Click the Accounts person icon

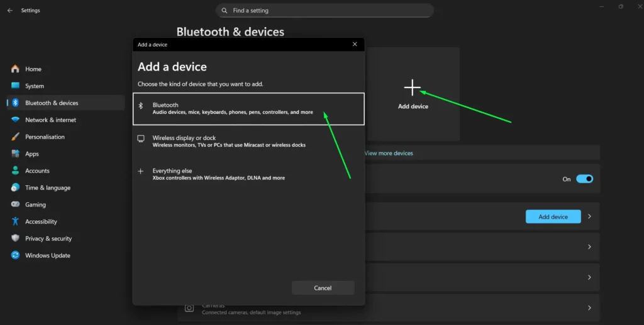click(15, 170)
